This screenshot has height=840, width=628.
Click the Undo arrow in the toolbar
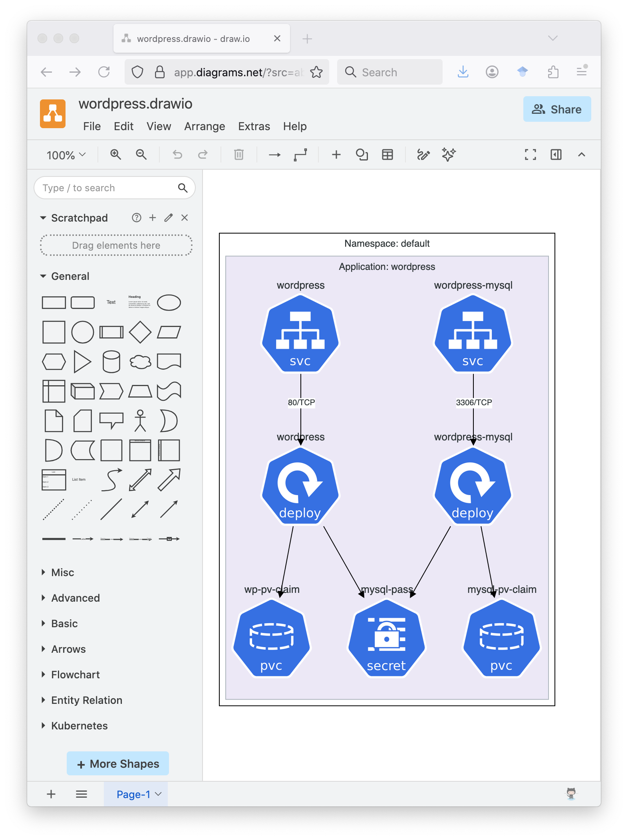point(177,155)
